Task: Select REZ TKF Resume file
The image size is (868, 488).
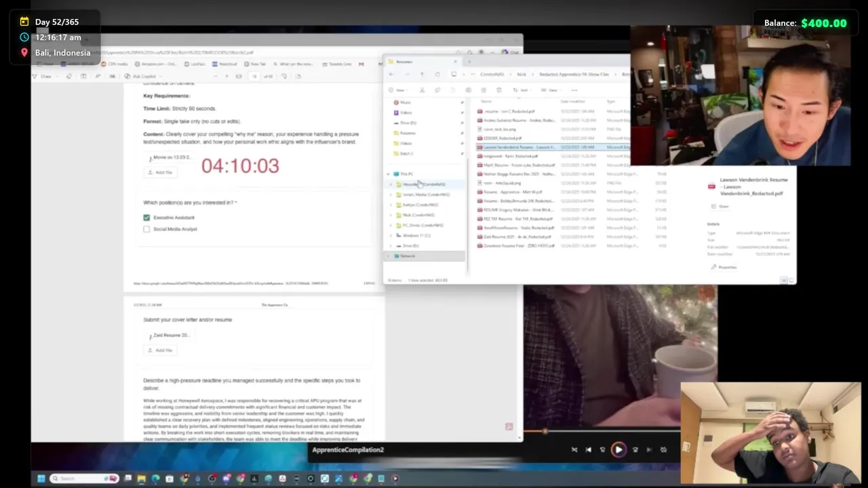Action: tap(518, 219)
